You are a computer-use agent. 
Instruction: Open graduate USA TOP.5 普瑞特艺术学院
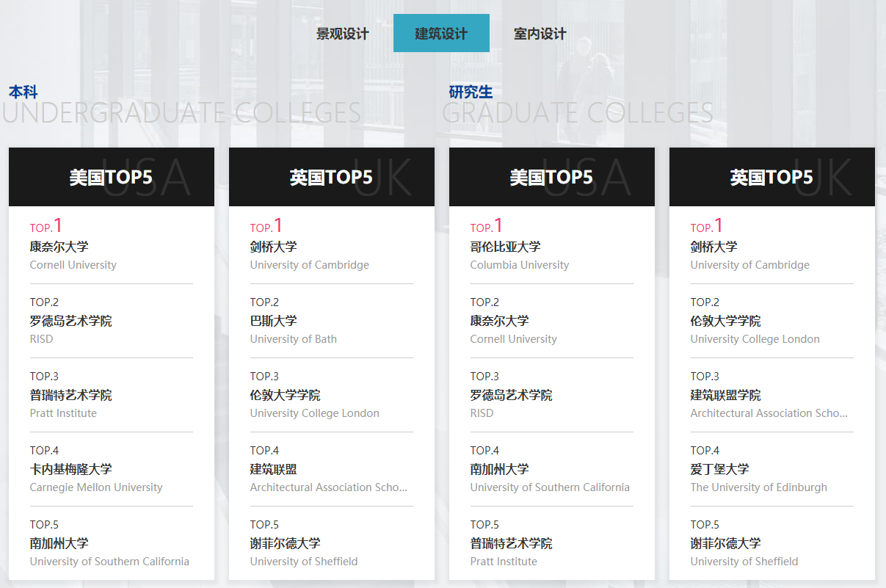pyautogui.click(x=511, y=543)
